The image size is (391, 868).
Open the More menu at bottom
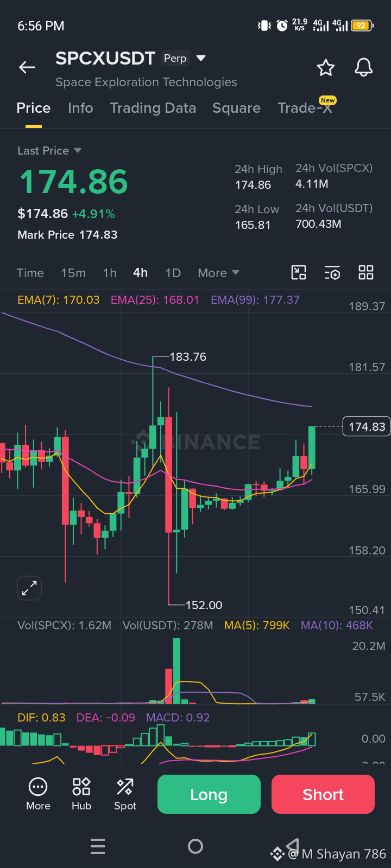tap(38, 794)
